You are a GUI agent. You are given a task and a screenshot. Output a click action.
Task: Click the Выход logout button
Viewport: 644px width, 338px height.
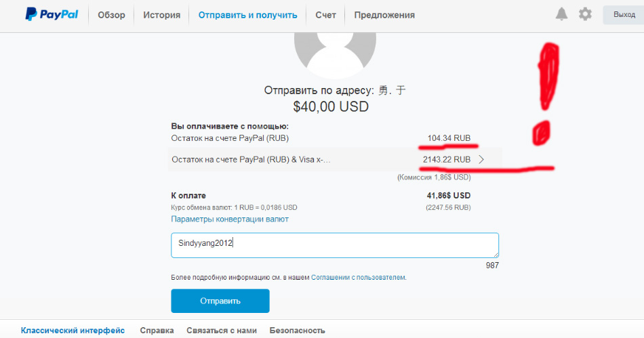click(624, 15)
